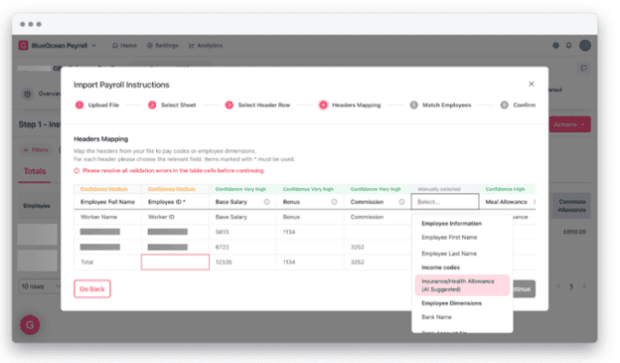
Task: Click base salary total 12335
Action: [224, 262]
